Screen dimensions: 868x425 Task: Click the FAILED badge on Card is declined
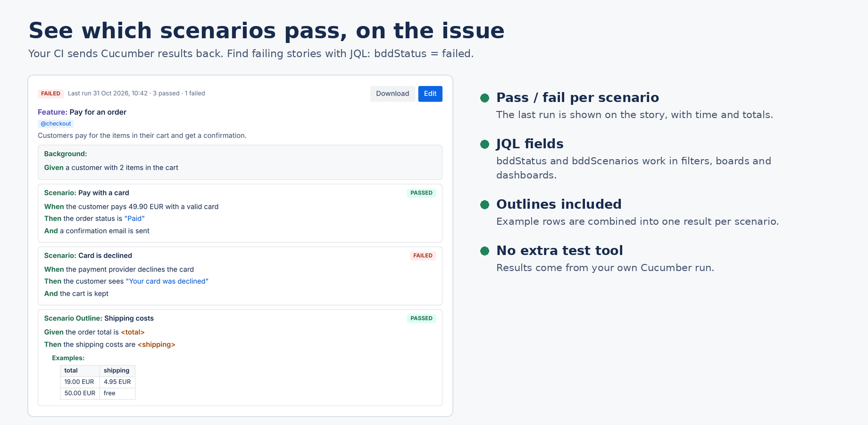point(423,255)
